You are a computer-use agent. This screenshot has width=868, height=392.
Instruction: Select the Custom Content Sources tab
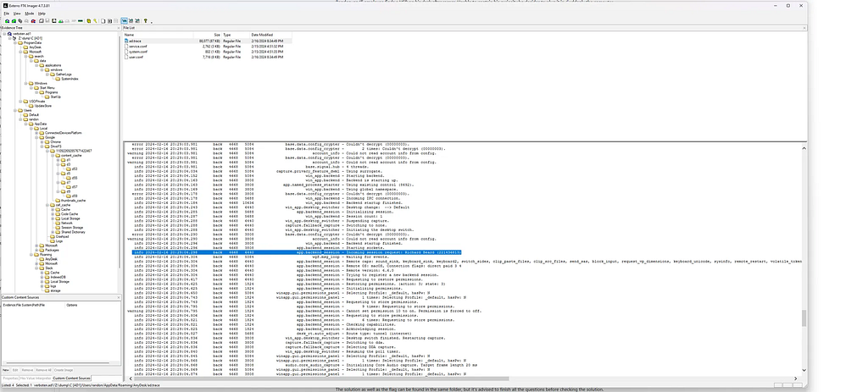71,378
